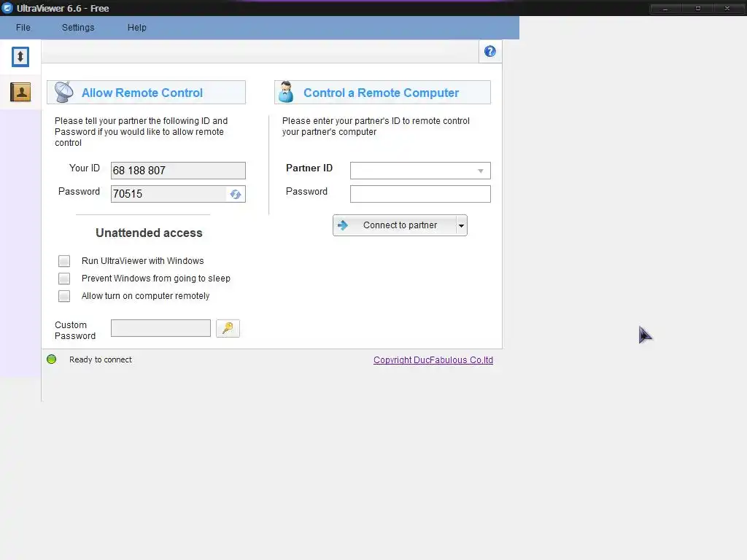This screenshot has width=747, height=560.
Task: Click the Custom Password input field
Action: 160,328
